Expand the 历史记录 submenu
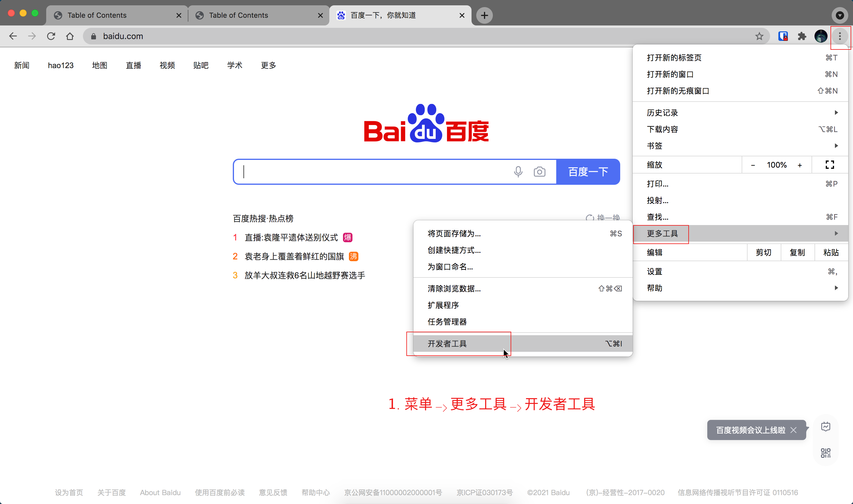853x504 pixels. (740, 113)
